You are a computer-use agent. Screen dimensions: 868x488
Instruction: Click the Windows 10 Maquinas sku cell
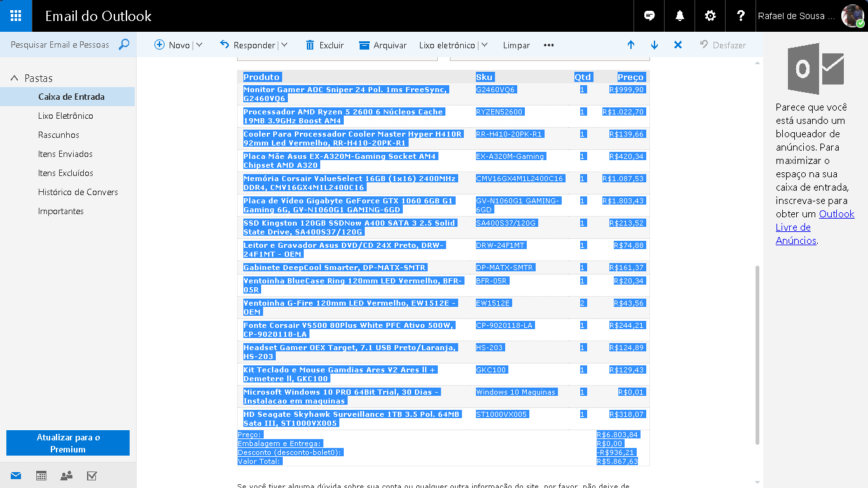pyautogui.click(x=516, y=392)
